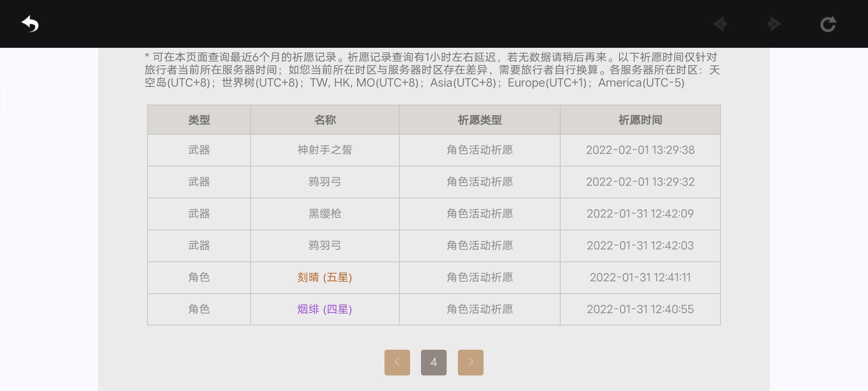Reload the page with refresh icon

tap(828, 24)
